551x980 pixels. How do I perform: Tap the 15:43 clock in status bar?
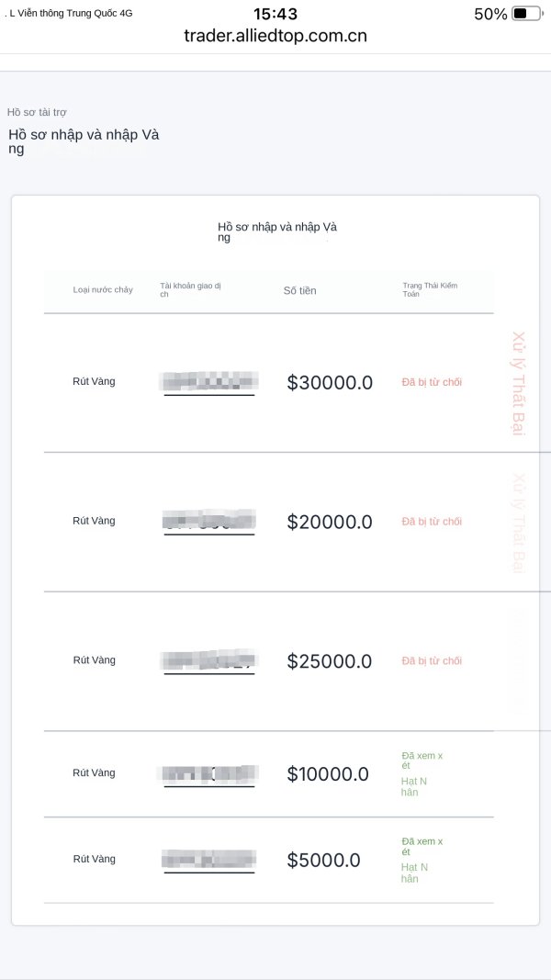[x=275, y=14]
